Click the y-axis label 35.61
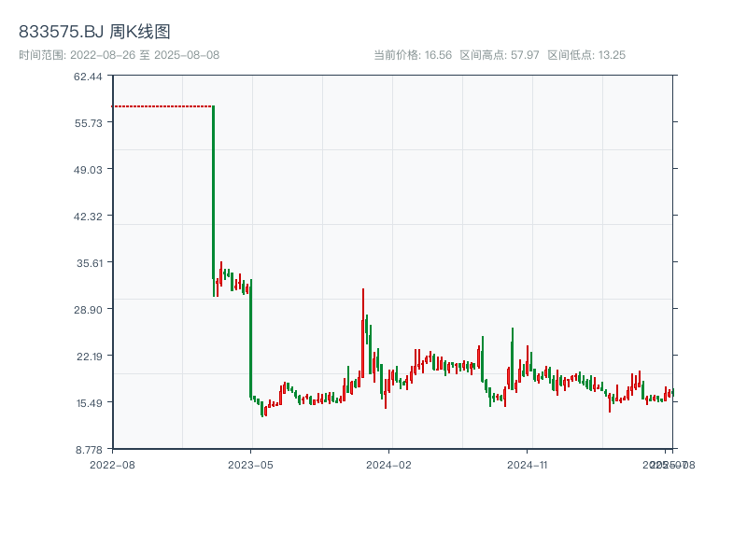The width and height of the screenshot is (747, 560). tap(90, 263)
